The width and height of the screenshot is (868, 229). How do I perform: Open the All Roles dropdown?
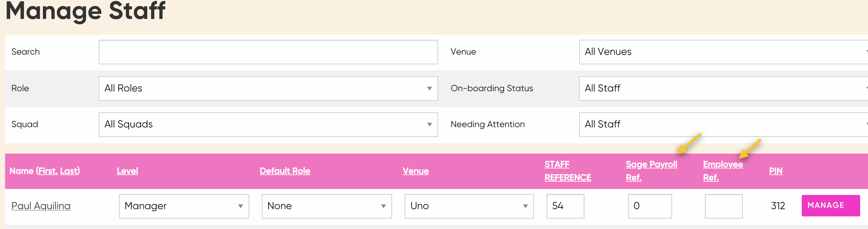(268, 89)
